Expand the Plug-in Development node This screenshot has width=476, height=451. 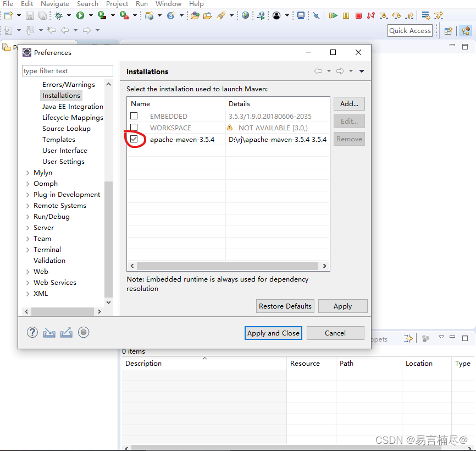pos(28,195)
